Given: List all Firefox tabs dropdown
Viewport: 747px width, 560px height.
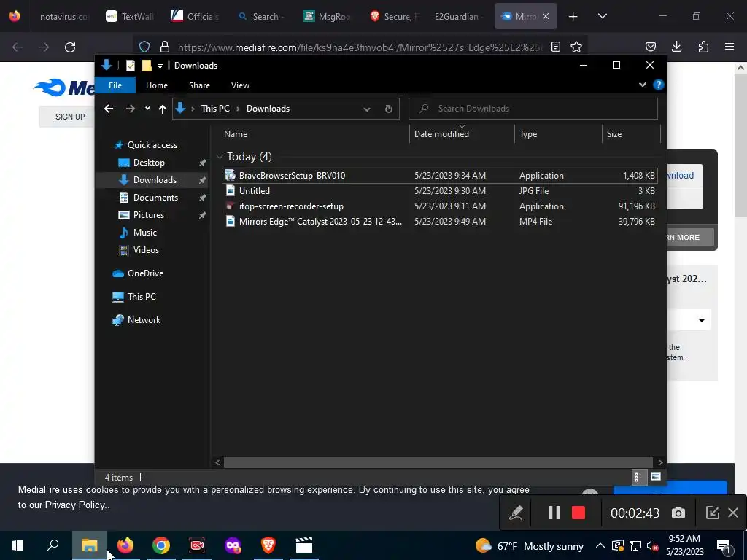Looking at the screenshot, I should (x=602, y=16).
